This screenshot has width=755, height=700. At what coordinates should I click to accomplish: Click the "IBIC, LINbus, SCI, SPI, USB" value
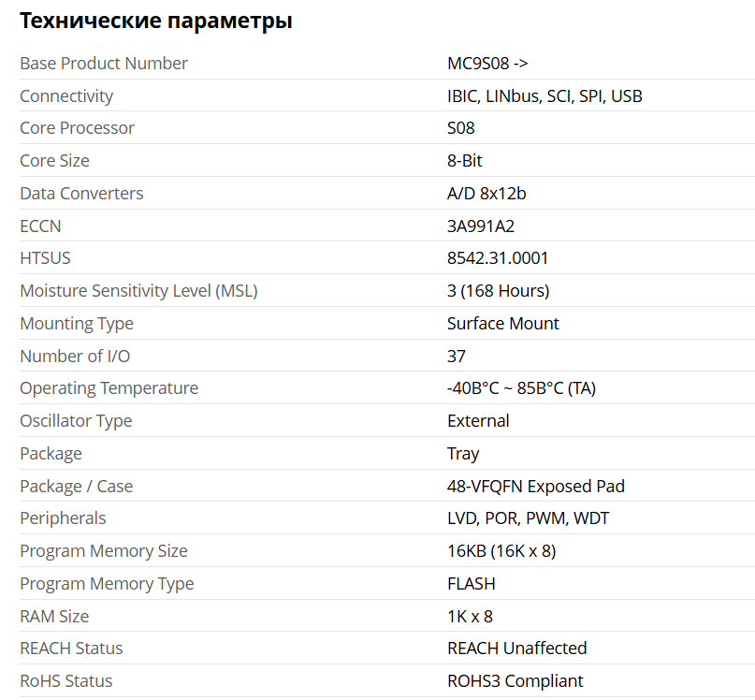click(544, 96)
